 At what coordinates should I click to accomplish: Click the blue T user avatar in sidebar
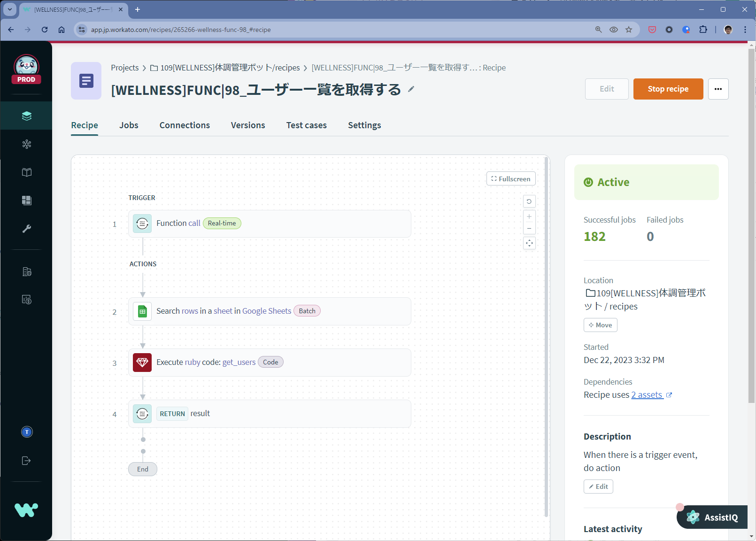tap(27, 432)
